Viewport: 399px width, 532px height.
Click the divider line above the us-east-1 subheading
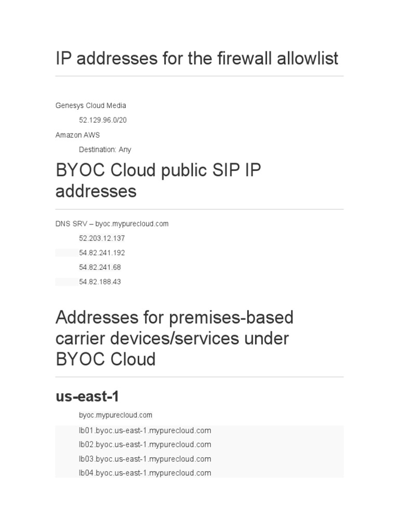tap(199, 377)
